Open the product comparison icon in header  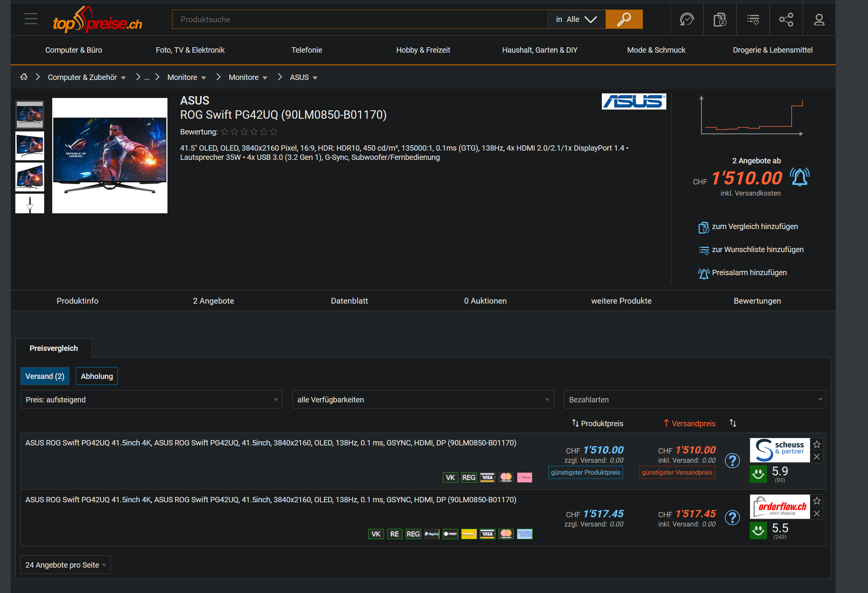pos(720,19)
